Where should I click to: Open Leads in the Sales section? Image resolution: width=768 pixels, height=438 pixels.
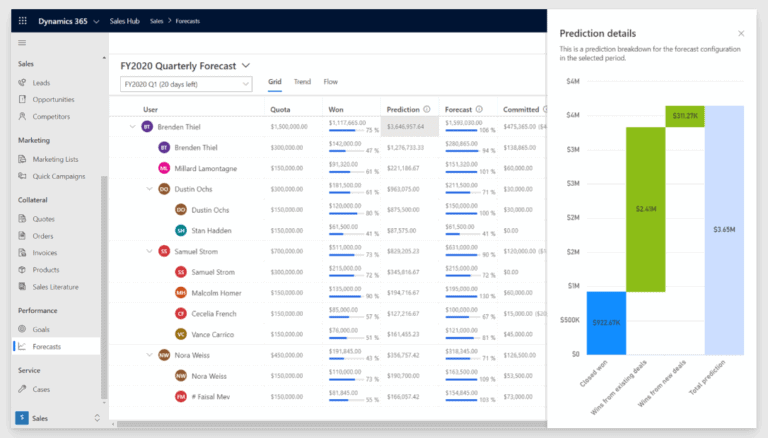coord(41,82)
